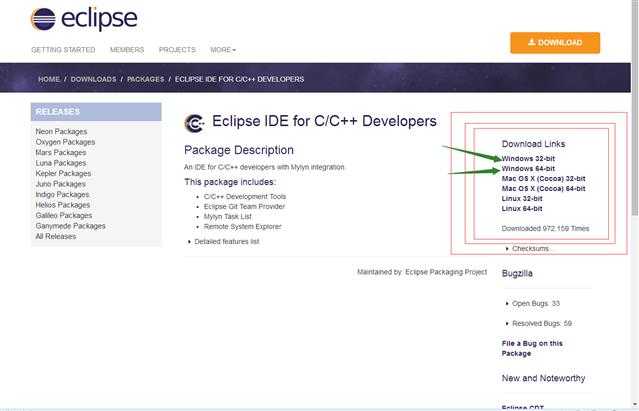Open Ganymede Packages release link
Viewport: 639px width, 411px height.
70,226
